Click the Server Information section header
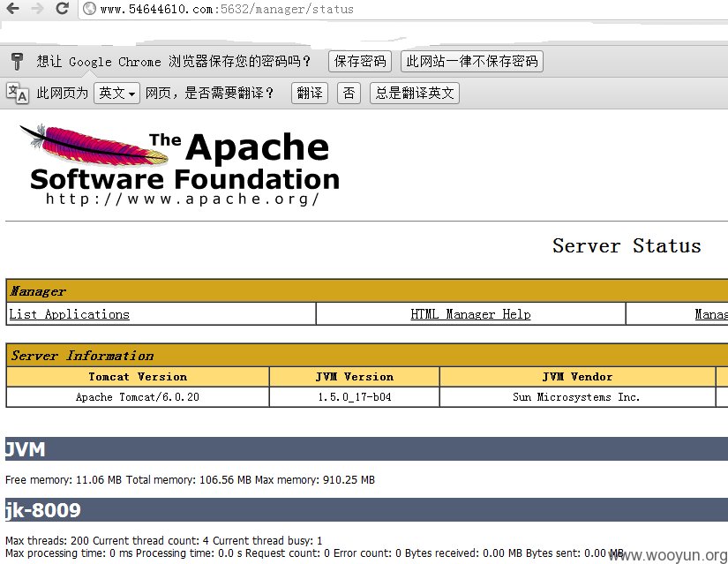This screenshot has width=728, height=564. [x=367, y=356]
